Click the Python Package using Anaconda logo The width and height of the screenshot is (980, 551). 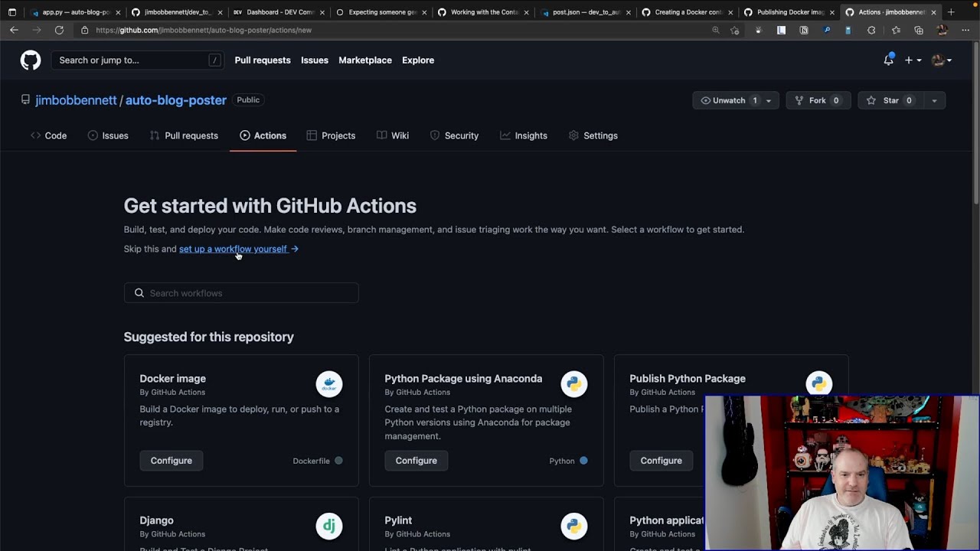tap(574, 384)
